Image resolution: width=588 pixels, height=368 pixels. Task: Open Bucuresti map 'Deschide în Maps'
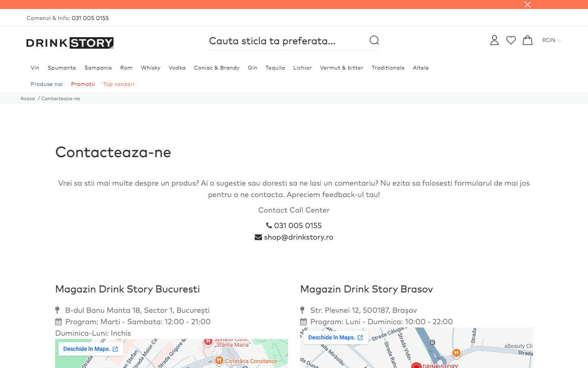pyautogui.click(x=91, y=349)
